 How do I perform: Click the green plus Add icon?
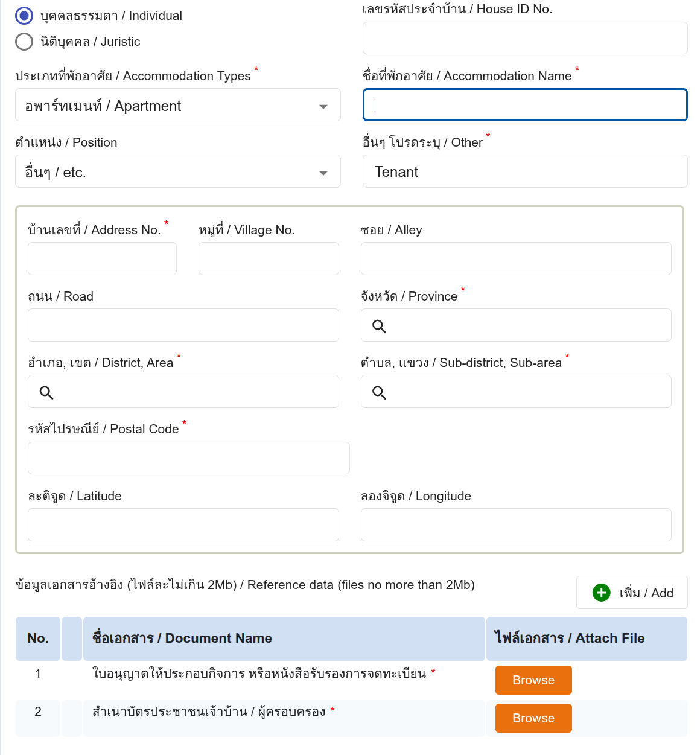(x=601, y=593)
